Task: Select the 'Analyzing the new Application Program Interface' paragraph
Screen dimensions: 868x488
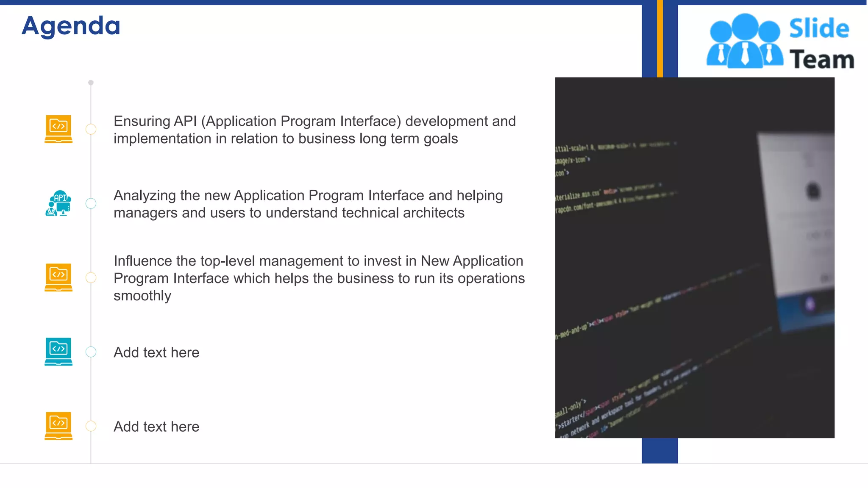Action: (308, 204)
